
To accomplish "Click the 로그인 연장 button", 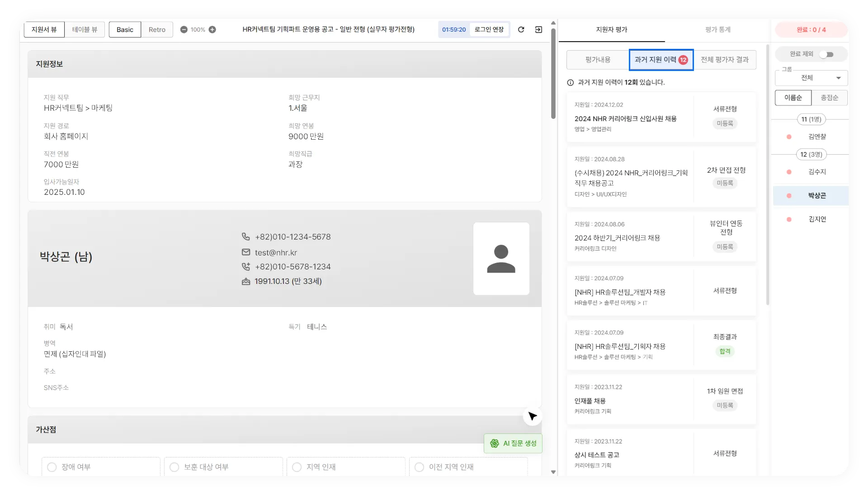I will click(489, 29).
